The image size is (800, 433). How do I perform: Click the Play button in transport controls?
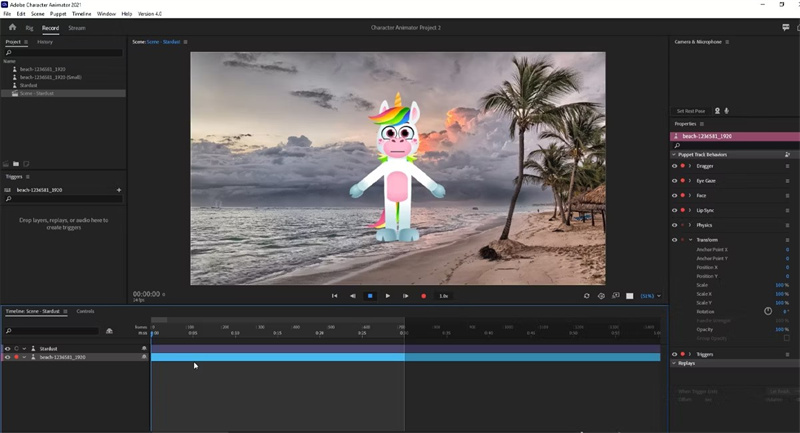[388, 296]
